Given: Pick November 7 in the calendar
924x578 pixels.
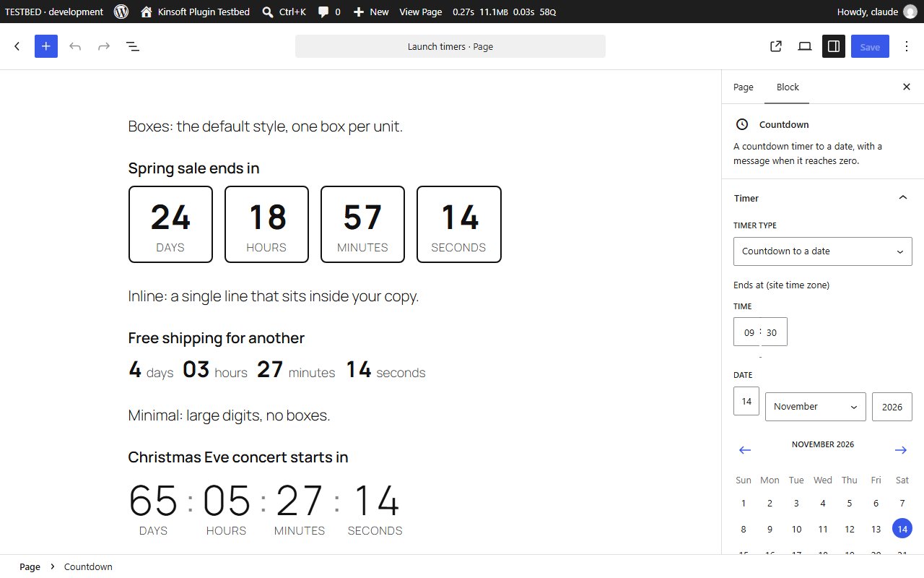Looking at the screenshot, I should point(902,503).
